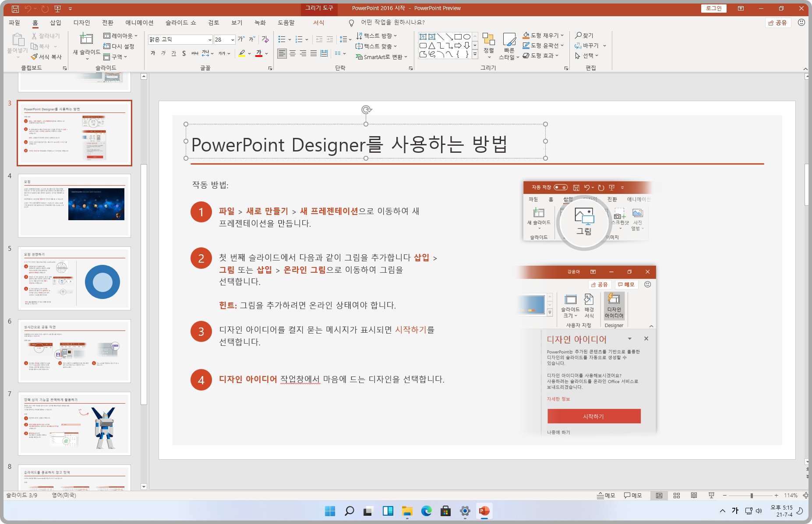Toggle strikethrough formatting
The image size is (812, 524).
click(x=195, y=53)
